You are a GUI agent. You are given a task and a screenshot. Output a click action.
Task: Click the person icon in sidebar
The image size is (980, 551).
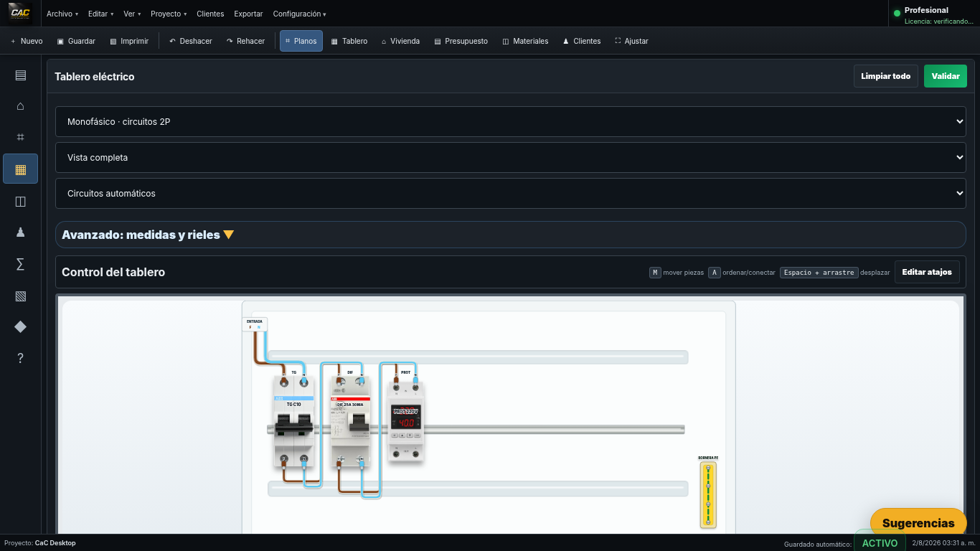point(20,232)
